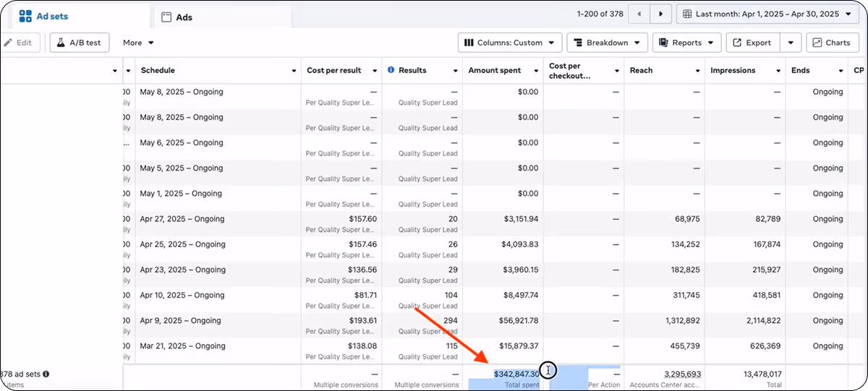Click the calendar icon in date range
Viewport: 868px width, 391px height.
687,14
